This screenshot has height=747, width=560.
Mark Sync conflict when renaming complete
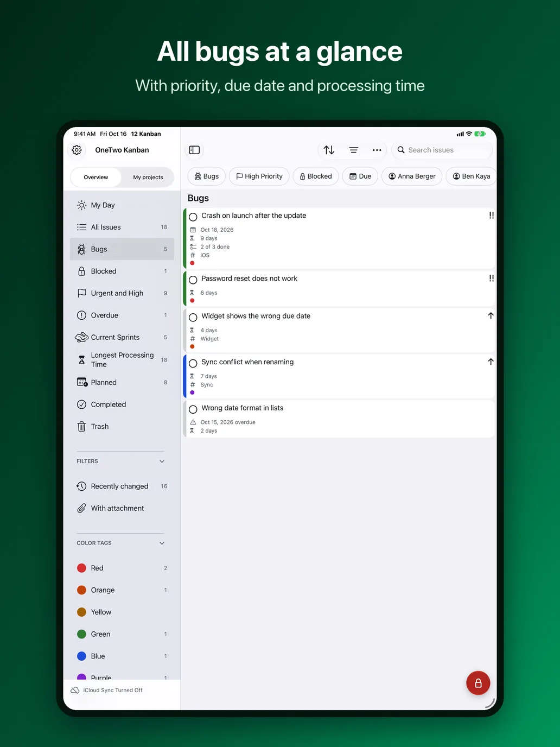pos(193,364)
